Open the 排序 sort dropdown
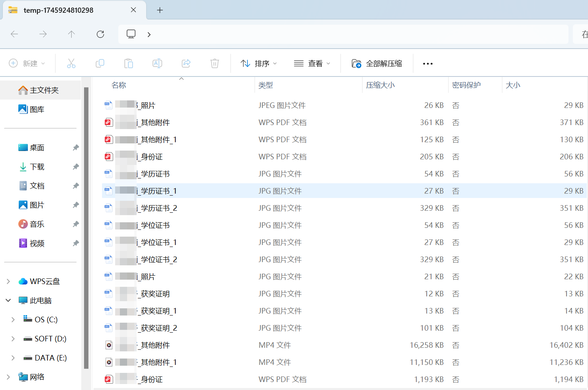Image resolution: width=588 pixels, height=390 pixels. tap(259, 63)
